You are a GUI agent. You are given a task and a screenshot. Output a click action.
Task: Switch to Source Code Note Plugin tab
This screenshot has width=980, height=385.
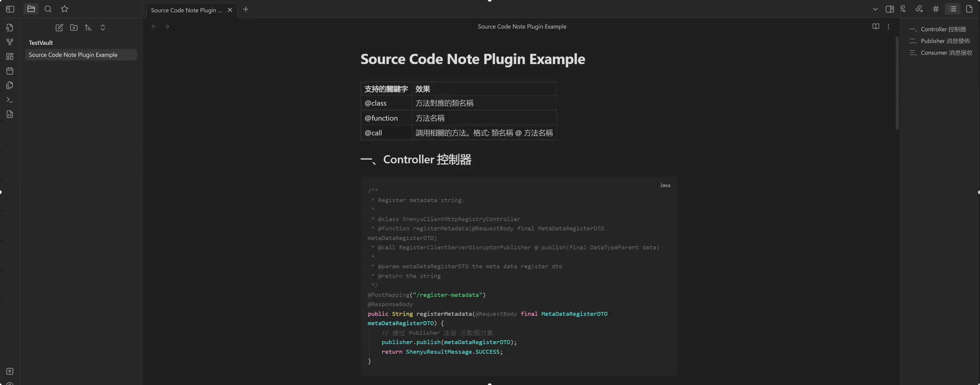(x=186, y=10)
